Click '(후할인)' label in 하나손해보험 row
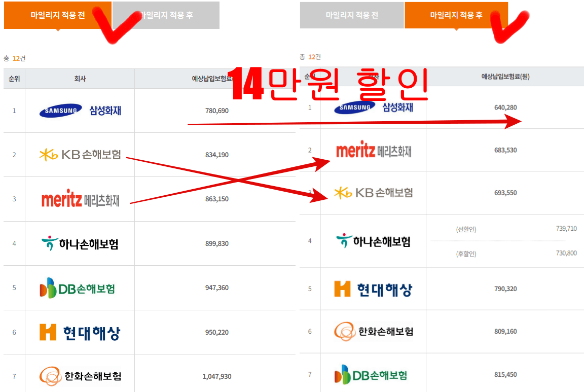The height and width of the screenshot is (392, 584). [x=466, y=254]
